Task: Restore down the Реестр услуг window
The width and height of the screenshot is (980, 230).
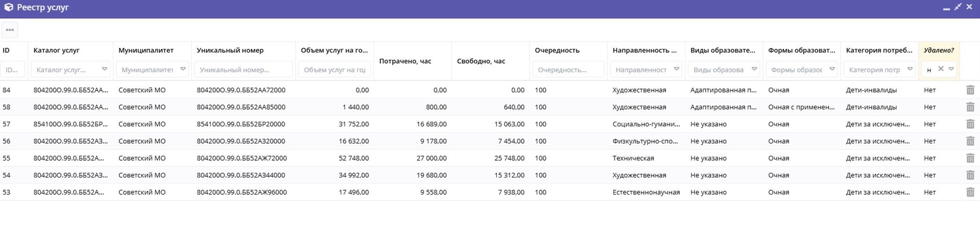Action: [958, 7]
